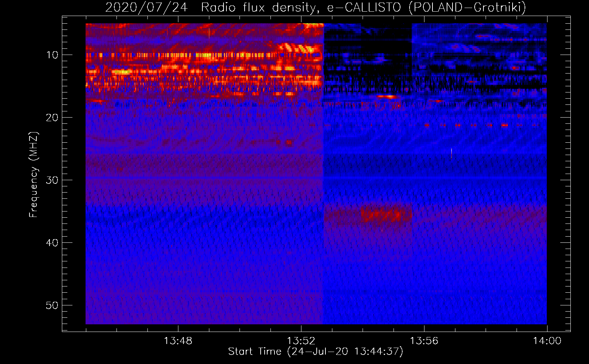Click the 50 frequency tick label
This screenshot has width=589, height=364.
pyautogui.click(x=52, y=305)
